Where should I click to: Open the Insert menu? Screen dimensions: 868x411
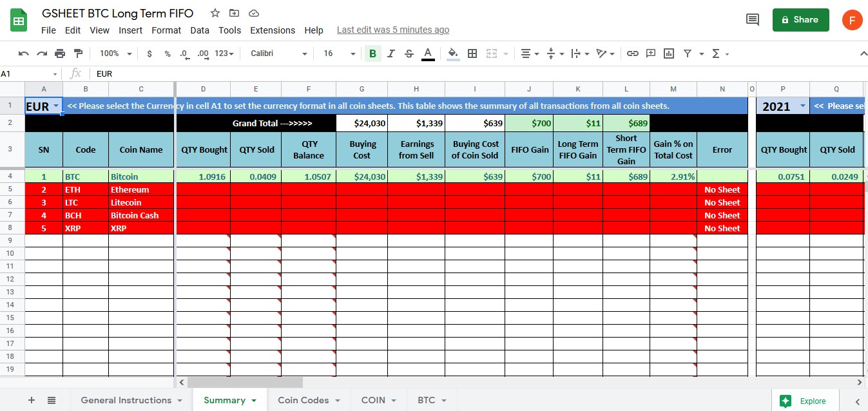coord(131,30)
